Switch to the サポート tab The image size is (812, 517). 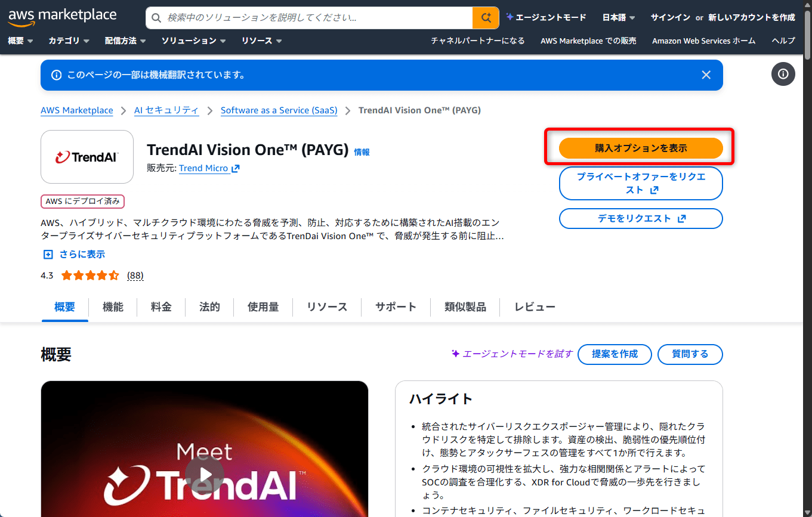click(396, 307)
